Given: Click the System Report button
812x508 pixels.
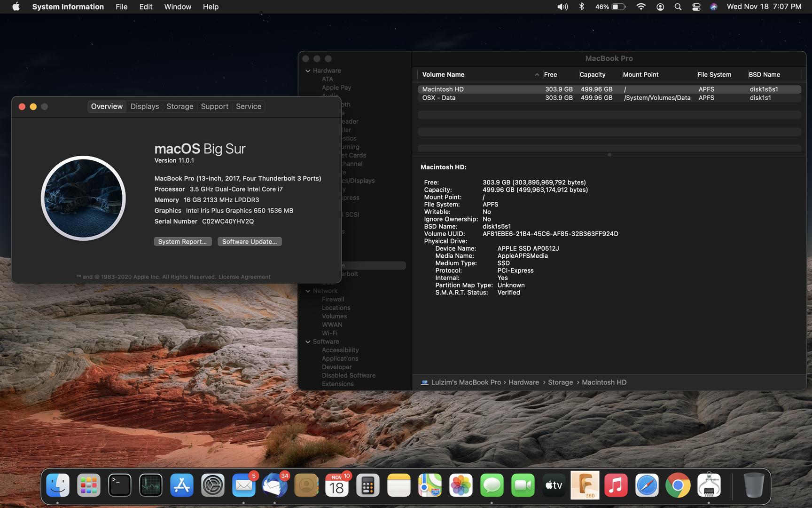Looking at the screenshot, I should (x=183, y=242).
